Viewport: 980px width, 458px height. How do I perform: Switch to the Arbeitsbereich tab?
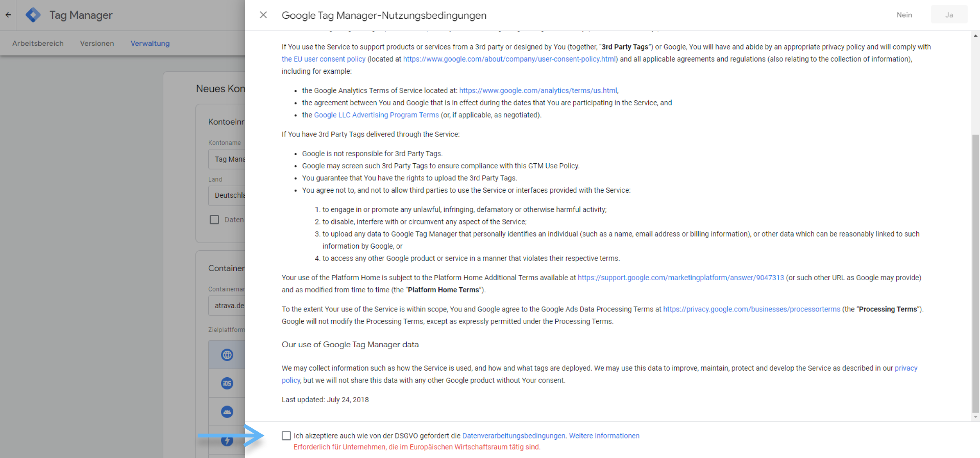[x=38, y=43]
